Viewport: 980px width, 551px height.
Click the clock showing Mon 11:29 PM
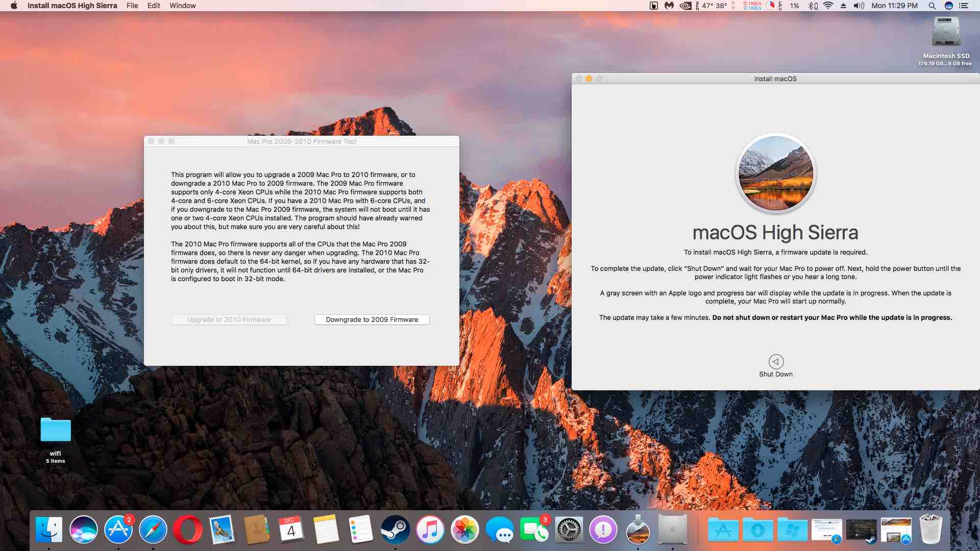tap(894, 6)
